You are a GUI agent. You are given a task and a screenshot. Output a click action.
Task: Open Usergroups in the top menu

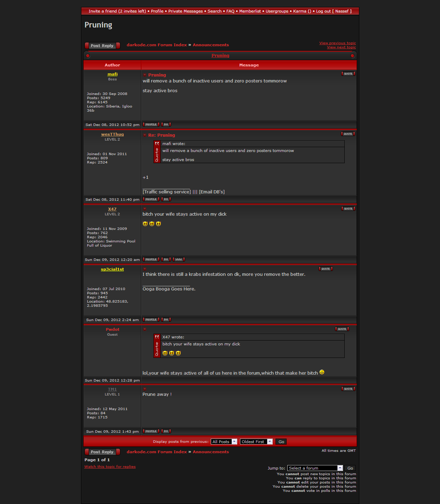pos(277,11)
